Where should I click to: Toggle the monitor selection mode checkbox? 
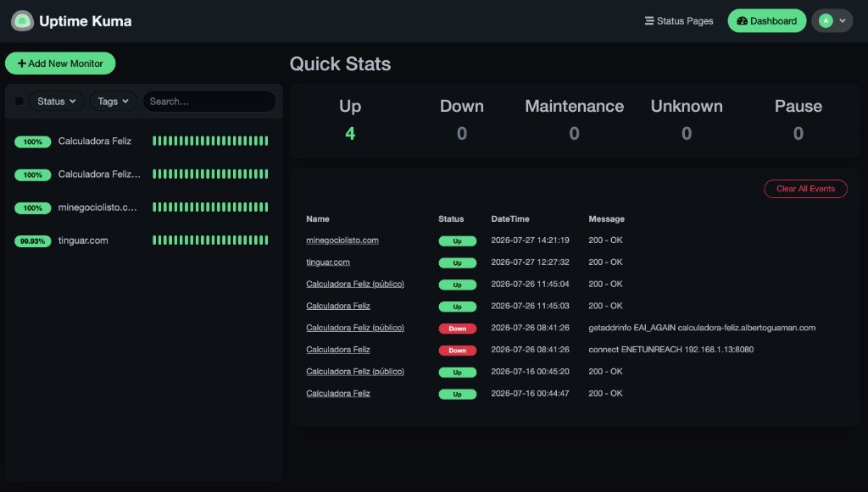(x=19, y=101)
